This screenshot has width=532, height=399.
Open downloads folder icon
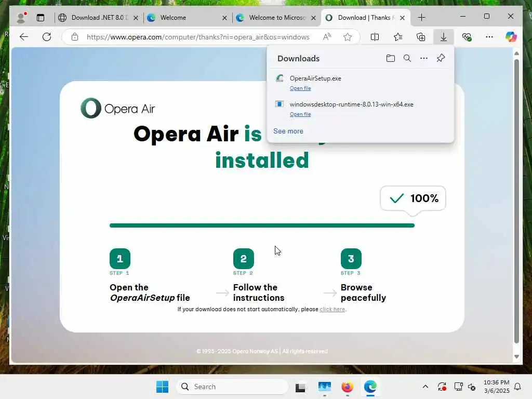(x=391, y=58)
